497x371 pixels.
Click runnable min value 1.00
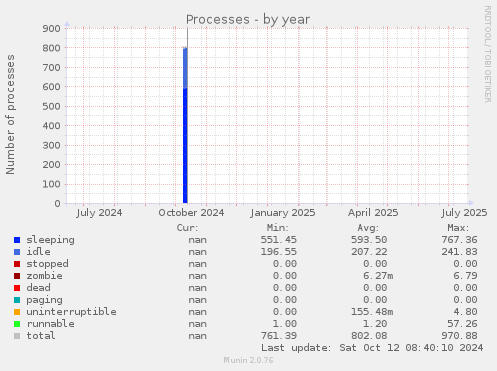point(285,324)
